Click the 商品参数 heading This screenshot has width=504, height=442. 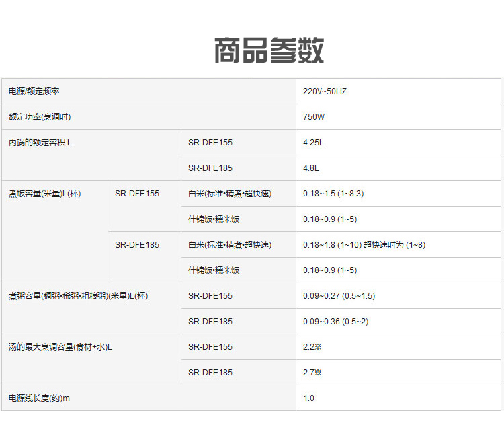(269, 51)
